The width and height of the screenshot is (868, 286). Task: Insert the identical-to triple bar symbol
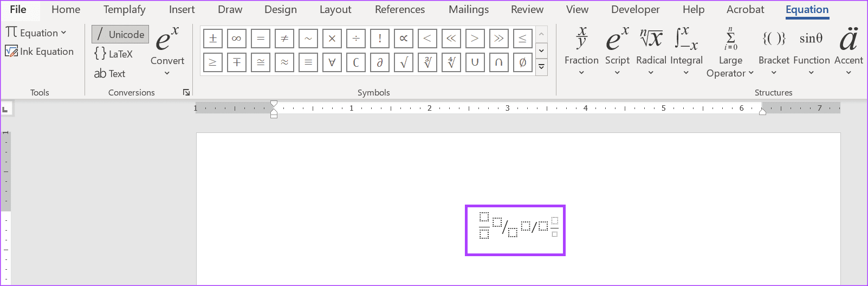(308, 62)
